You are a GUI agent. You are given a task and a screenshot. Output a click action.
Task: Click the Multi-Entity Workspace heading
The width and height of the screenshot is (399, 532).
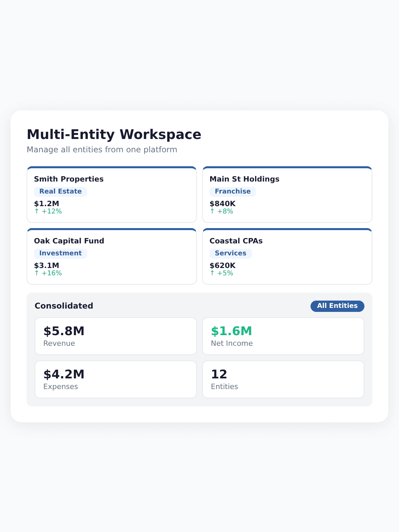pos(114,135)
